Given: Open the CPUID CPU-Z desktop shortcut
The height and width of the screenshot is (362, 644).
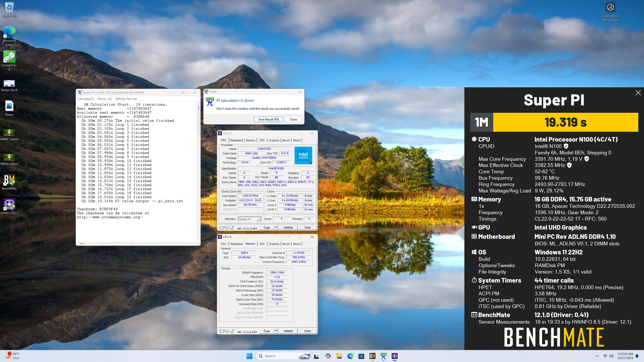Looking at the screenshot, I should coord(9,207).
